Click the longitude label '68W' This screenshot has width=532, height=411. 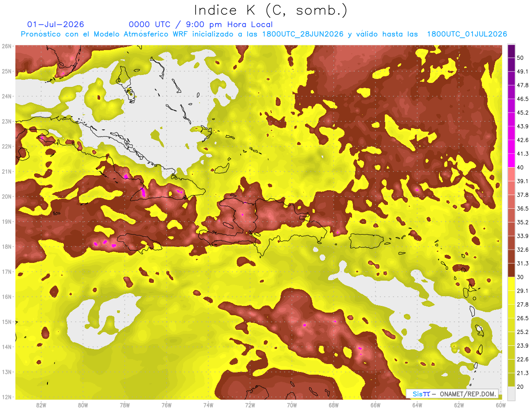tap(334, 405)
